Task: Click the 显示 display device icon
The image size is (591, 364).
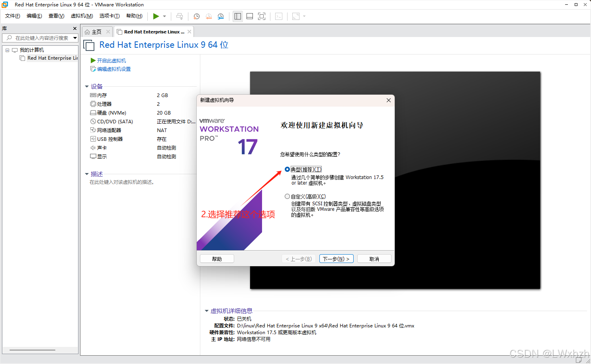Action: point(93,156)
